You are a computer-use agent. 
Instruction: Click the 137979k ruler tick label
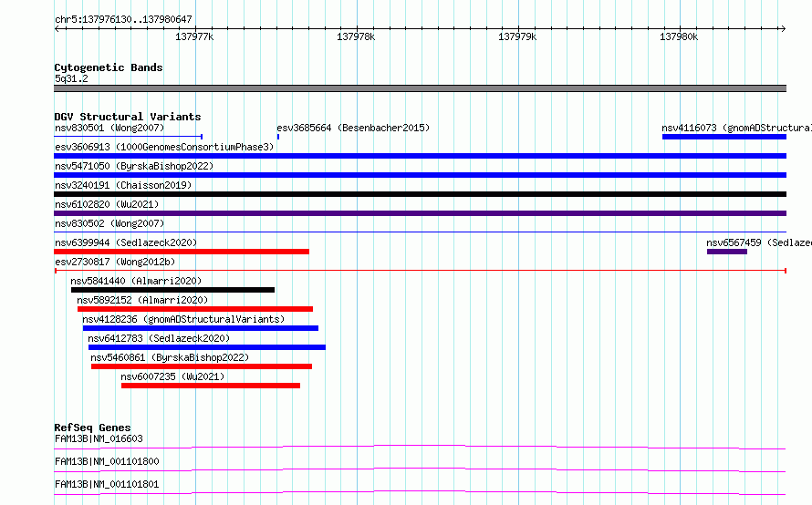(517, 36)
